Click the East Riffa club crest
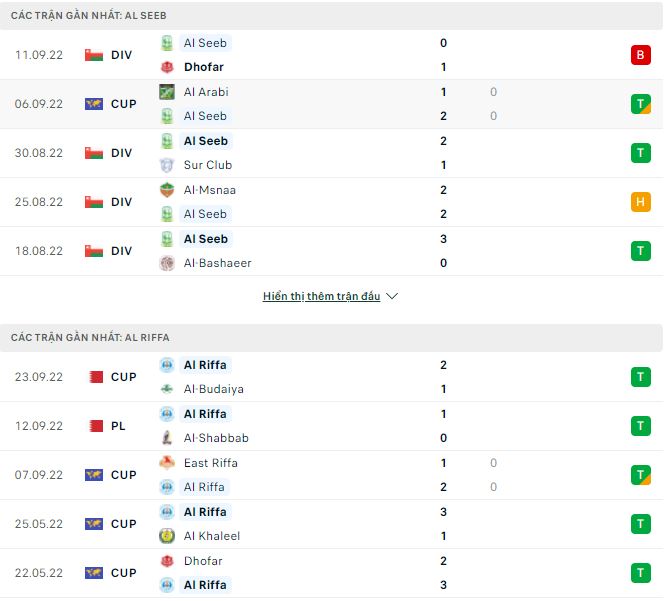This screenshot has width=669, height=601. pyautogui.click(x=167, y=463)
